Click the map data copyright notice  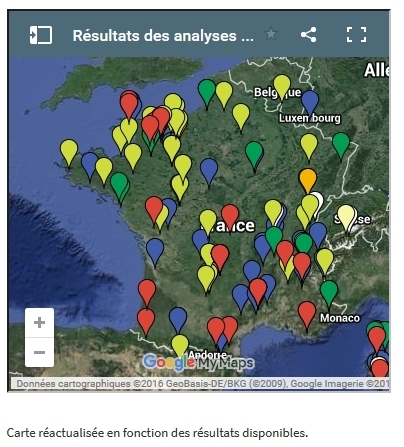coord(203,384)
